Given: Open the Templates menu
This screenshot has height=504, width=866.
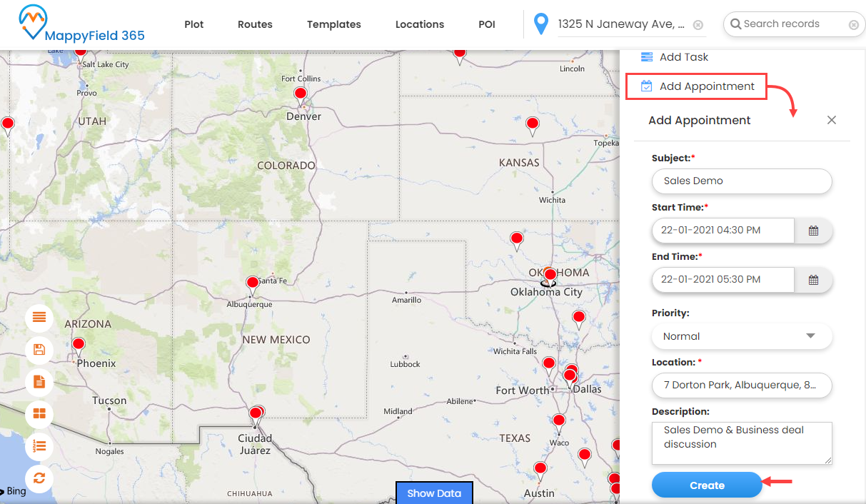Looking at the screenshot, I should pos(333,24).
